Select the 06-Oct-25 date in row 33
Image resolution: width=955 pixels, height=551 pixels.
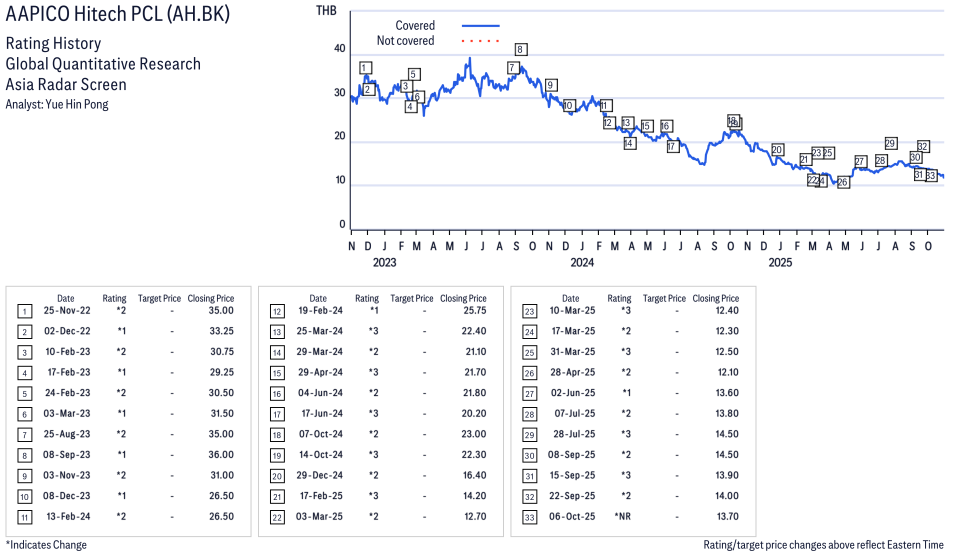pyautogui.click(x=570, y=517)
